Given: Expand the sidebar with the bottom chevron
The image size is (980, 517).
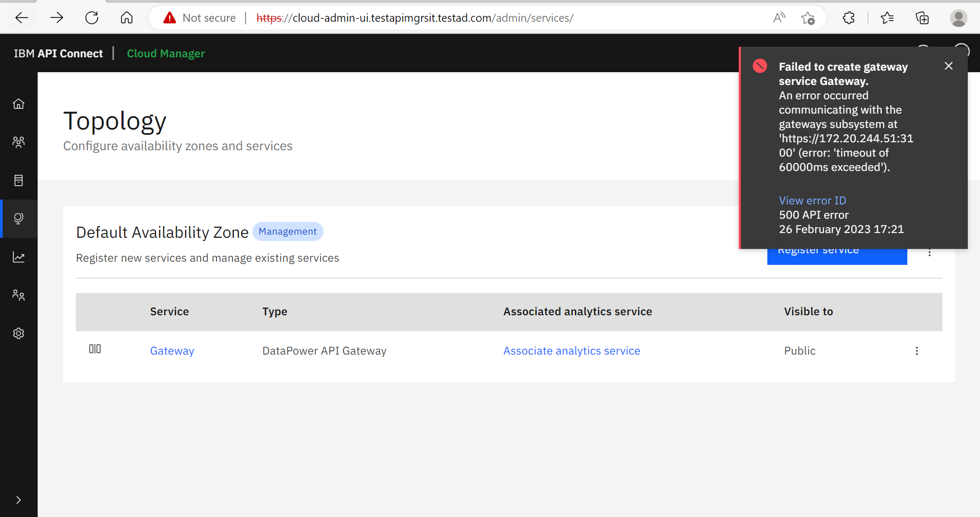Looking at the screenshot, I should click(x=19, y=499).
